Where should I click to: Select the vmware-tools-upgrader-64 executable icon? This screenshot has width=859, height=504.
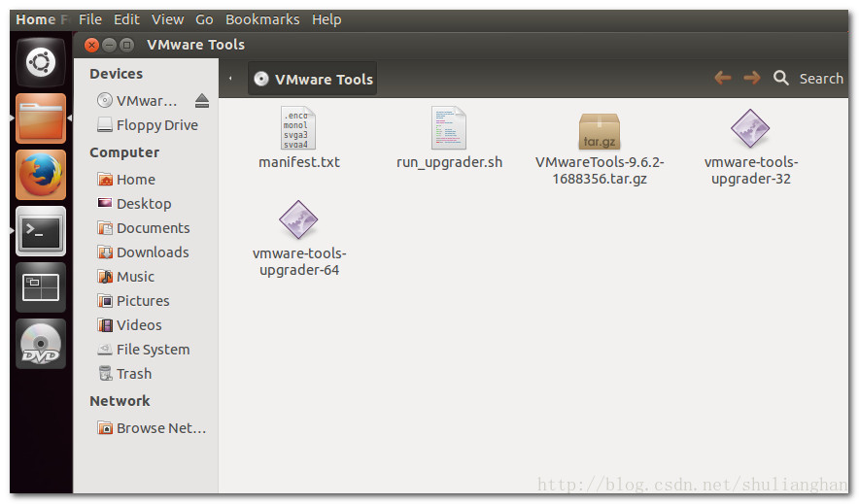(x=298, y=219)
